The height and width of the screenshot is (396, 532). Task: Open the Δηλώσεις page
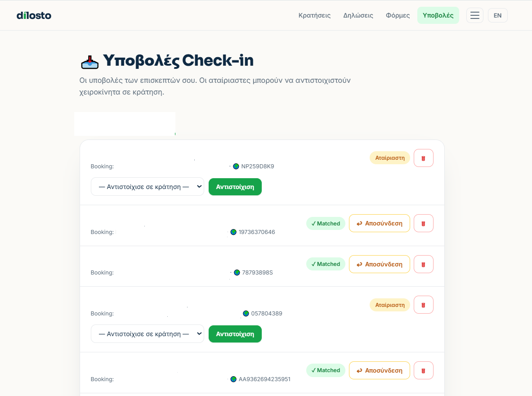click(358, 15)
